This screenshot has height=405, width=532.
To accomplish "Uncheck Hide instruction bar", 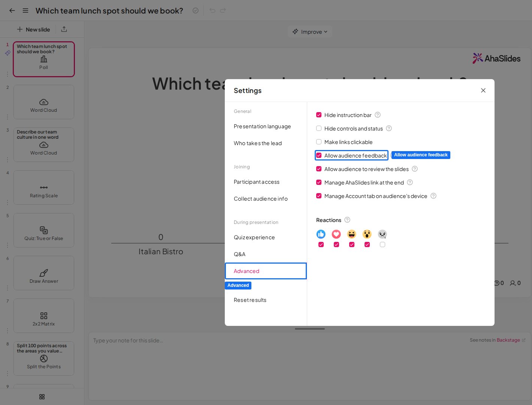I will tap(319, 115).
